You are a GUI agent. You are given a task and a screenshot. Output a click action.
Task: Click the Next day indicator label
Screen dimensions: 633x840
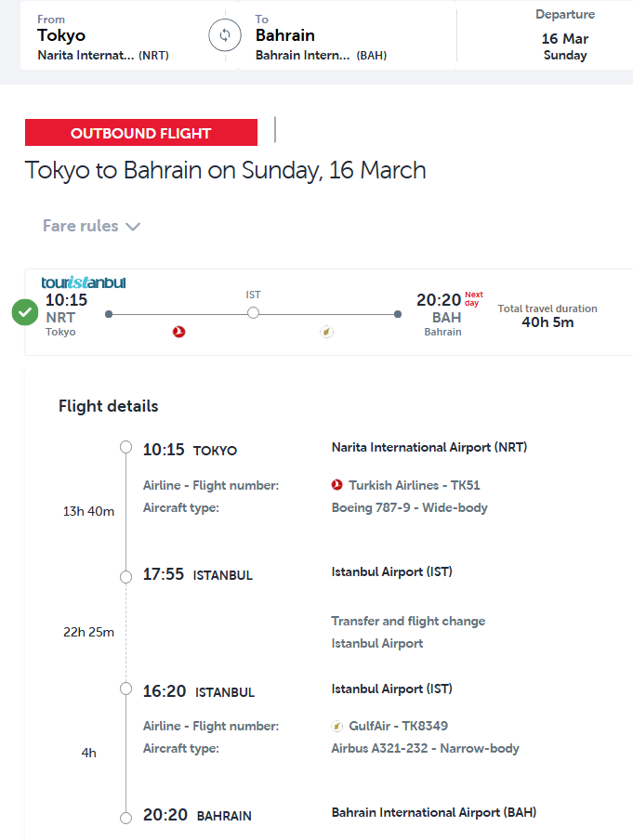click(474, 298)
